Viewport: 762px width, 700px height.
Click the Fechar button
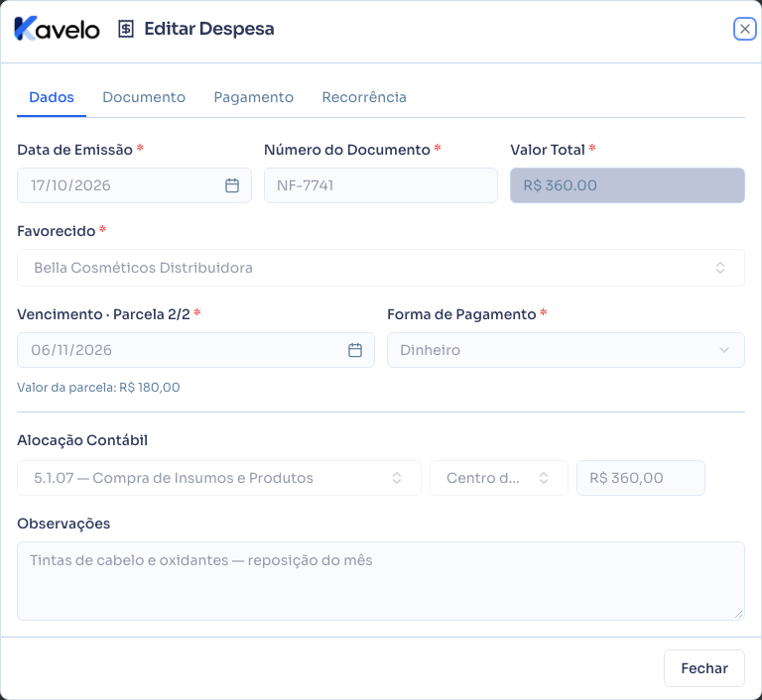(704, 668)
